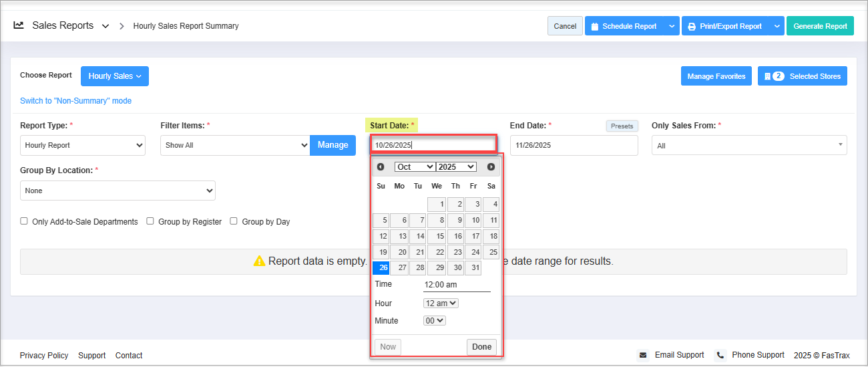This screenshot has height=367, width=868.
Task: Open the Sales Reports menu chevron
Action: pos(105,26)
